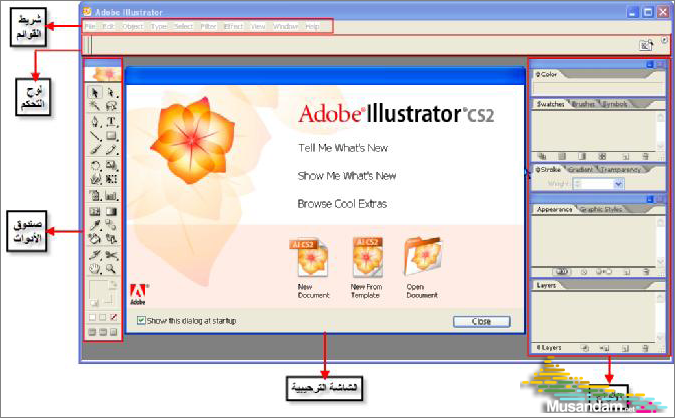Select the Lasso tool
The height and width of the screenshot is (418, 675).
click(x=111, y=105)
